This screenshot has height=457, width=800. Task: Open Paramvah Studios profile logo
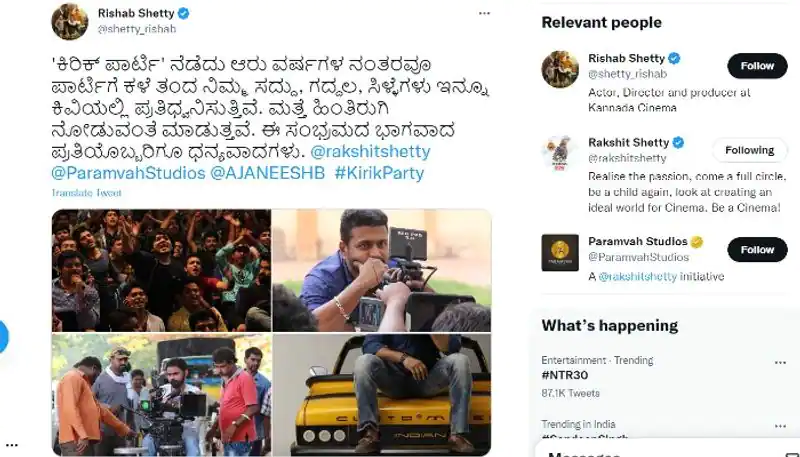point(560,252)
